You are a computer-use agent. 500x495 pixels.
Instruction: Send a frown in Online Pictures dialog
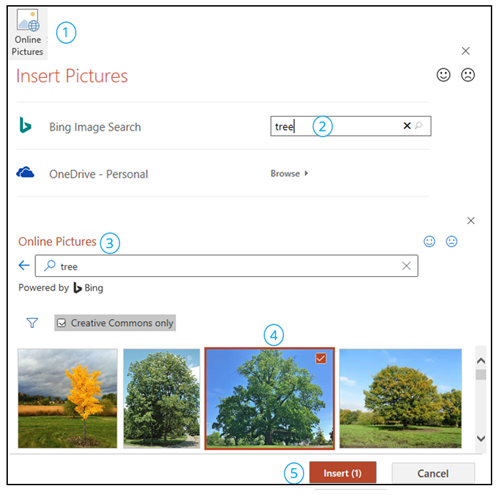pyautogui.click(x=452, y=241)
